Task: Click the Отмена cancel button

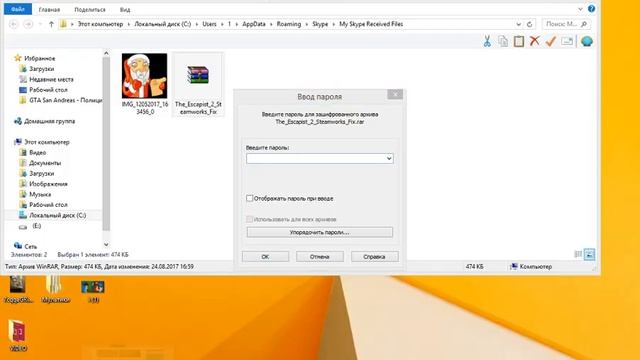Action: tap(320, 257)
